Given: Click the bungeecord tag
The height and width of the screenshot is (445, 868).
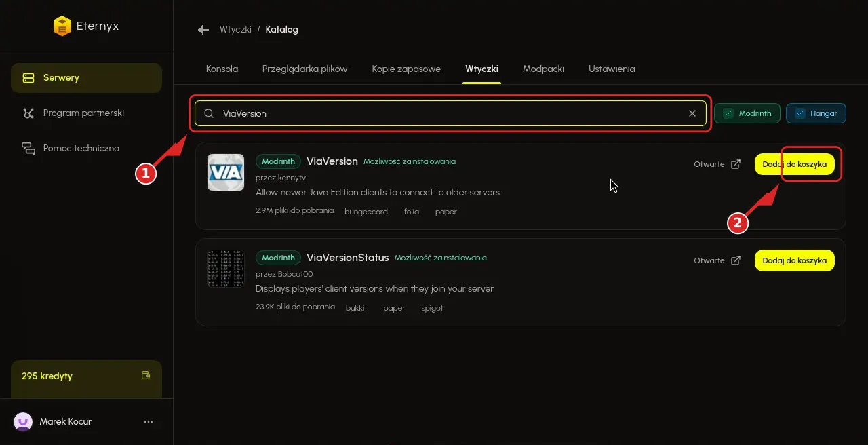Looking at the screenshot, I should 366,212.
